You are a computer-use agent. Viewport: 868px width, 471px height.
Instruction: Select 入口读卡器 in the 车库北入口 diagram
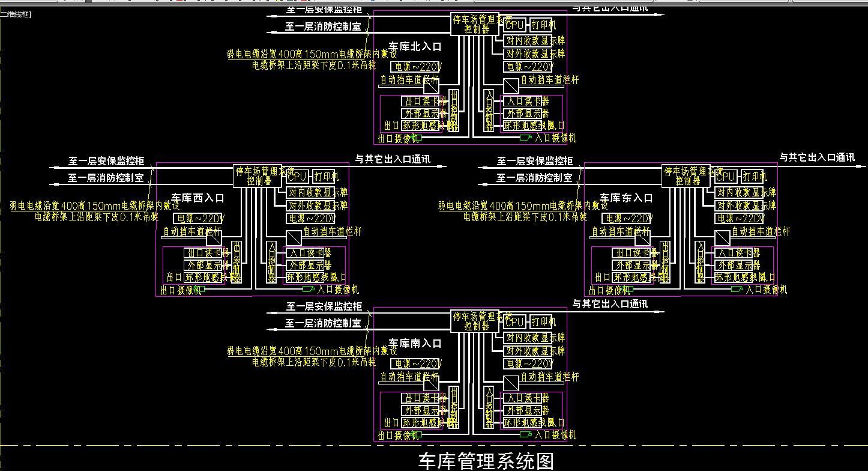526,101
